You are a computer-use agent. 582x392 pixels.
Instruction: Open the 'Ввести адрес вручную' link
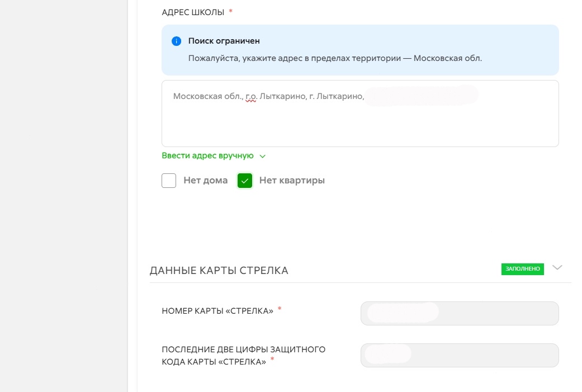tap(207, 156)
